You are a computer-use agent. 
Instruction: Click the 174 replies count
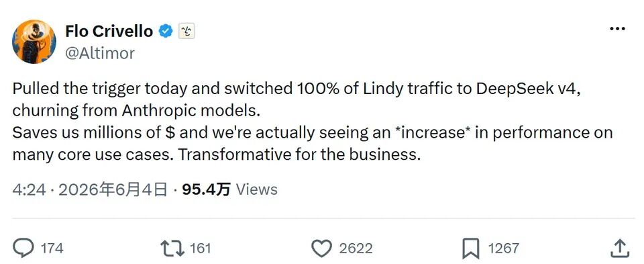click(x=52, y=249)
